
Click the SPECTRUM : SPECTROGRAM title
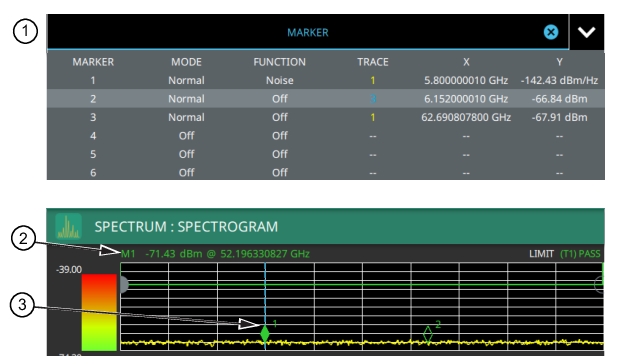186,227
